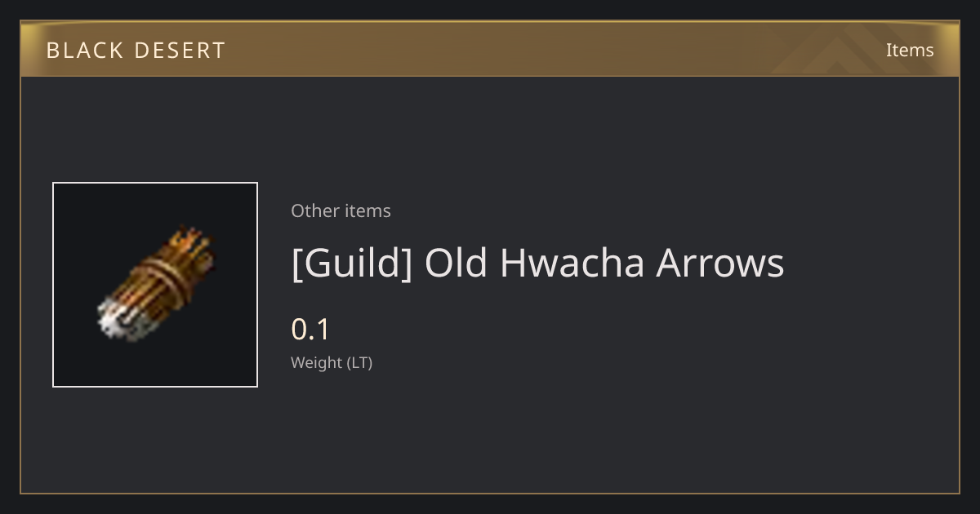This screenshot has width=980, height=514.
Task: Click the [Guild] tag in item name
Action: (352, 264)
